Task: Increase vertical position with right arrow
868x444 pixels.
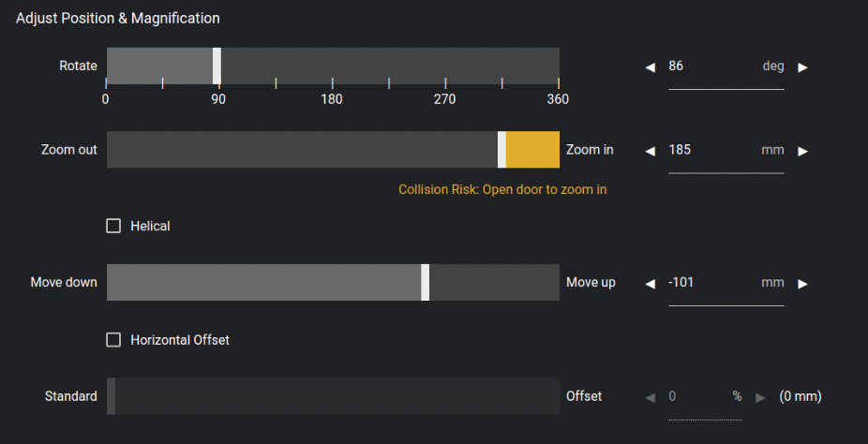Action: (802, 284)
